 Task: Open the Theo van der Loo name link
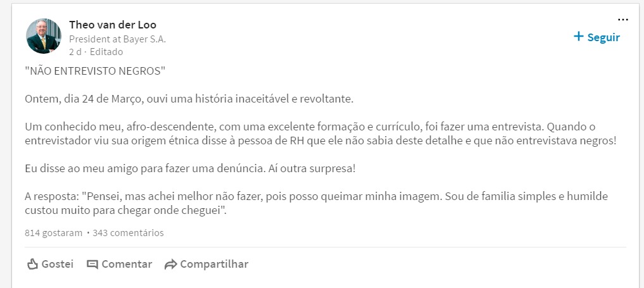tap(113, 25)
